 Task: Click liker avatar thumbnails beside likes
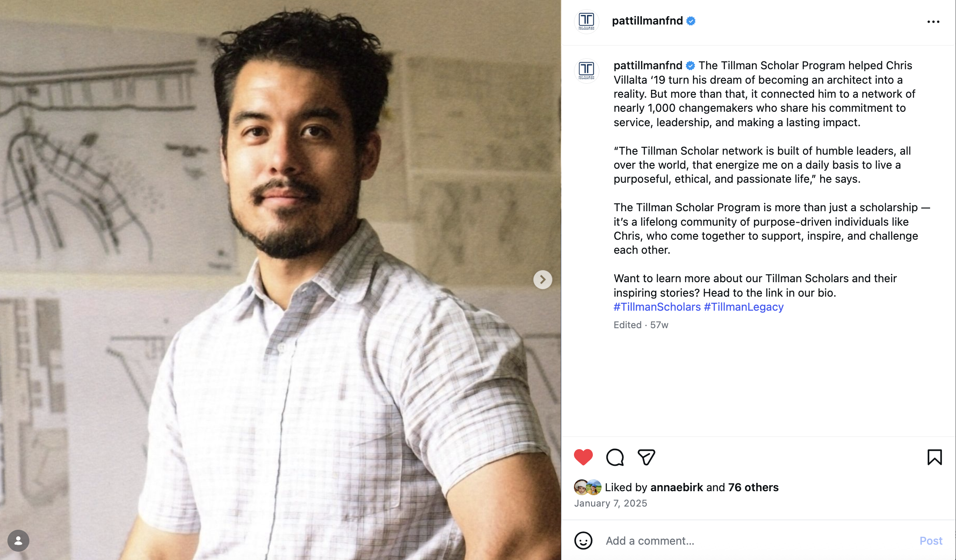(x=588, y=487)
